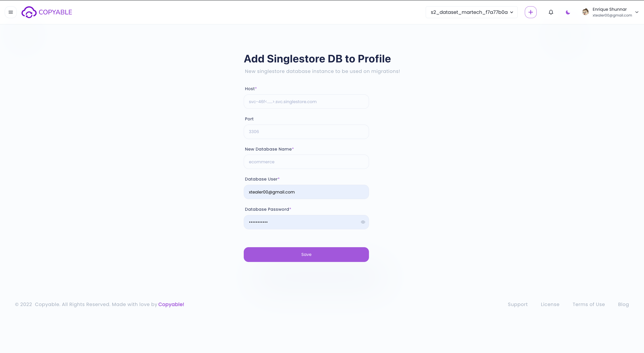Focus the Port input field
Screen dimensions: 644x353
[306, 132]
